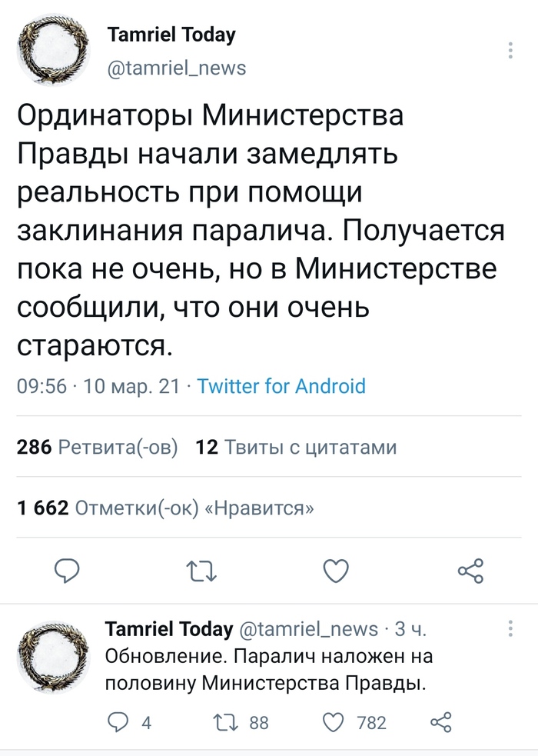Image resolution: width=538 pixels, height=756 pixels.
Task: Like the update tweet showing 782
Action: pyautogui.click(x=353, y=722)
